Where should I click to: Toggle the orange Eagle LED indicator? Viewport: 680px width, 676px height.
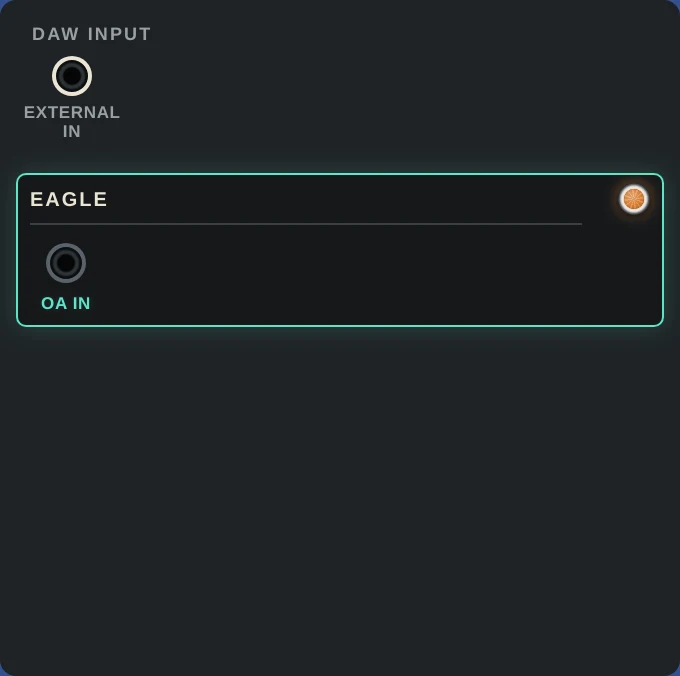pyautogui.click(x=634, y=199)
